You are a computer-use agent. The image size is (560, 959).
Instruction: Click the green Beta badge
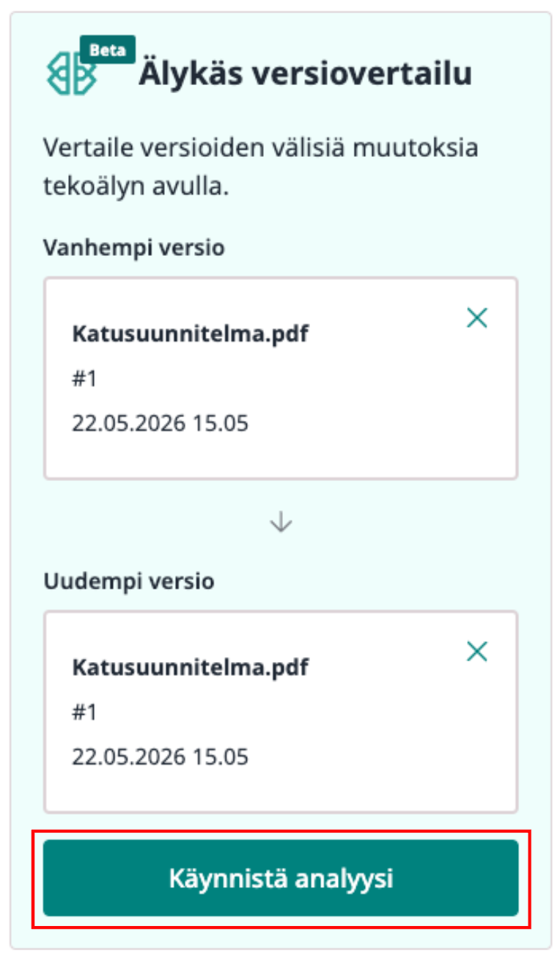pyautogui.click(x=108, y=51)
